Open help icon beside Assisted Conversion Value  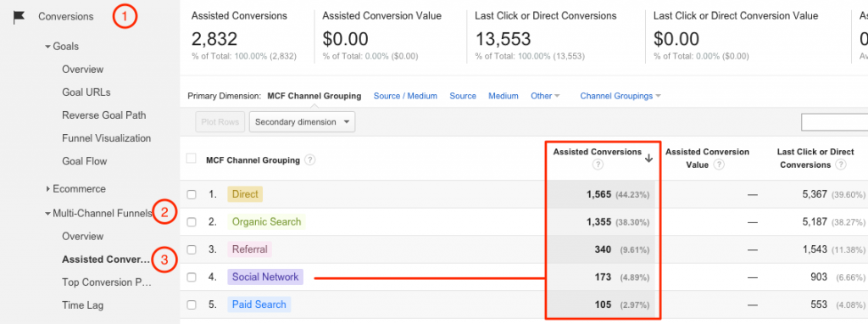[719, 165]
